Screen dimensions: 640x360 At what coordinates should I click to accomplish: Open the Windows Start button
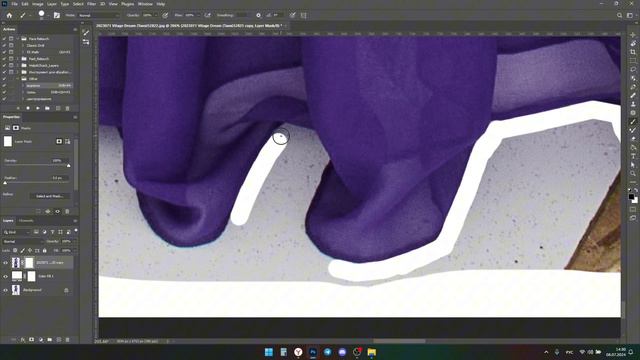(x=269, y=352)
